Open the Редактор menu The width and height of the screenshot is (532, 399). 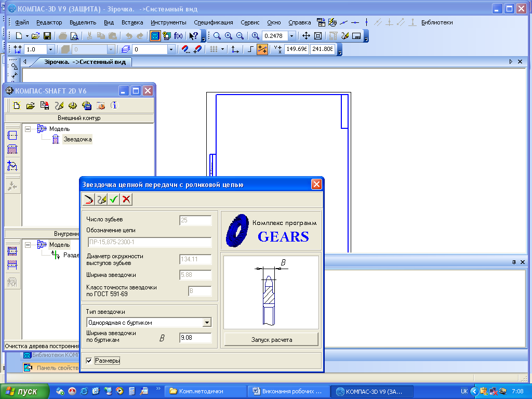49,22
